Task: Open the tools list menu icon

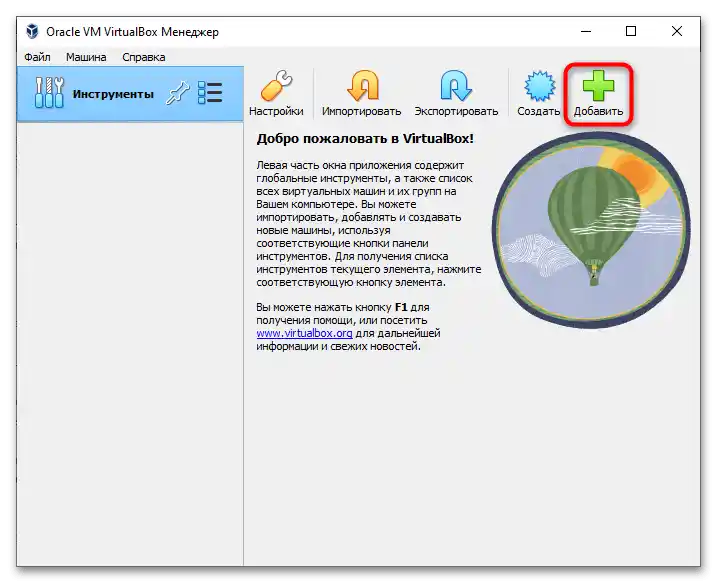Action: pyautogui.click(x=210, y=92)
